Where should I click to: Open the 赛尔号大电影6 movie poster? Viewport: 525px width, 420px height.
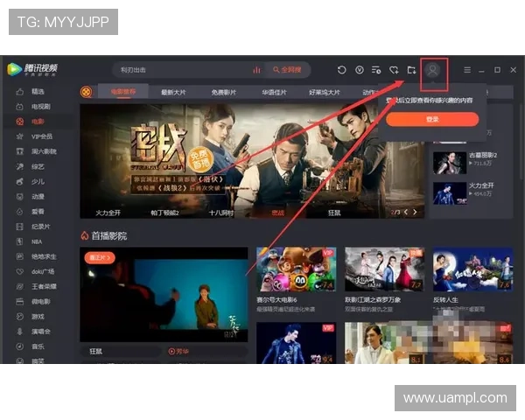296,269
